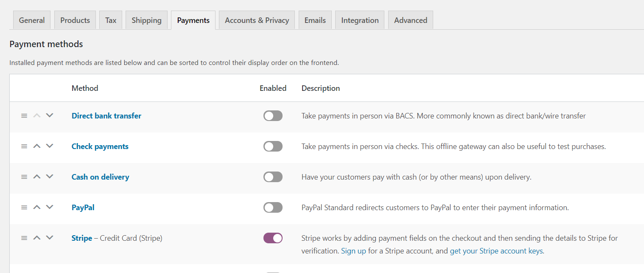This screenshot has height=273, width=644.
Task: Move Direct bank transfer down in the order
Action: point(50,115)
